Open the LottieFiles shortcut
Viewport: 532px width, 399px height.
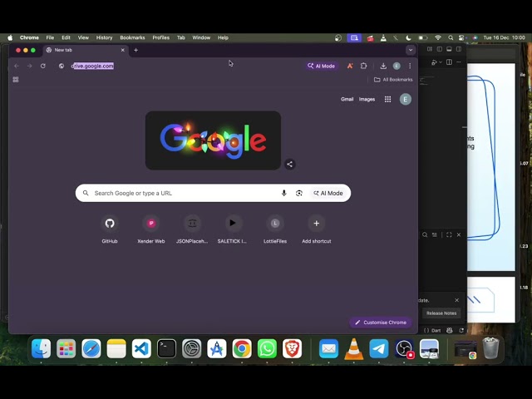[275, 228]
